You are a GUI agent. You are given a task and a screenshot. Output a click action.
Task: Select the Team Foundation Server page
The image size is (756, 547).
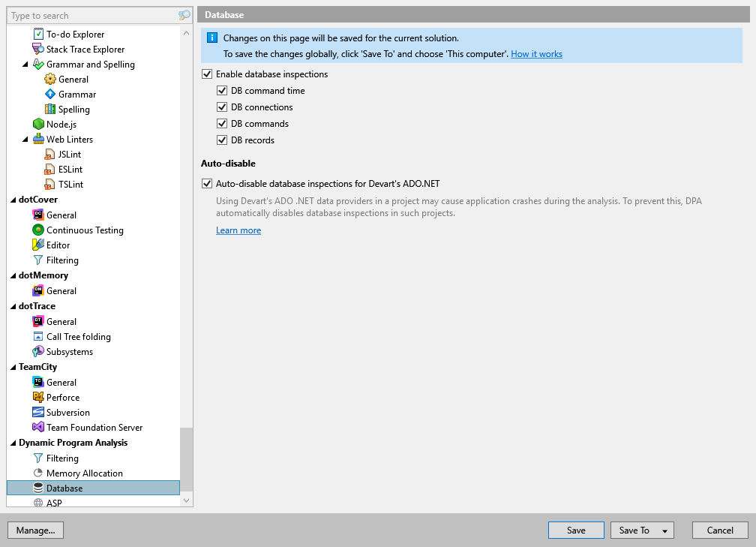[x=92, y=427]
